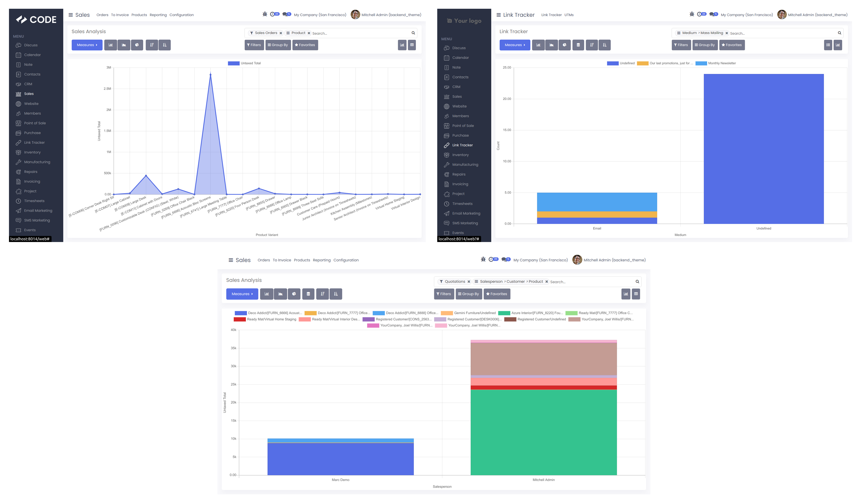Open Measures dropdown in Link Tracker view

(515, 45)
